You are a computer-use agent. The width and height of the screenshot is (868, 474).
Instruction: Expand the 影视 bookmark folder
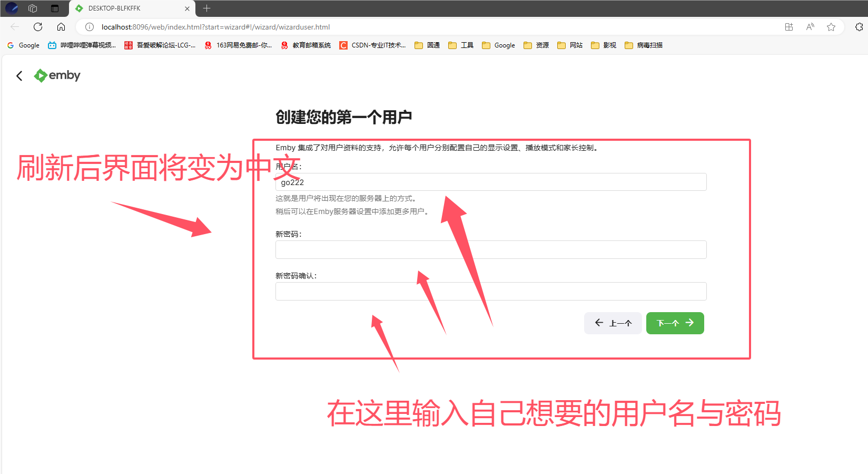point(604,45)
